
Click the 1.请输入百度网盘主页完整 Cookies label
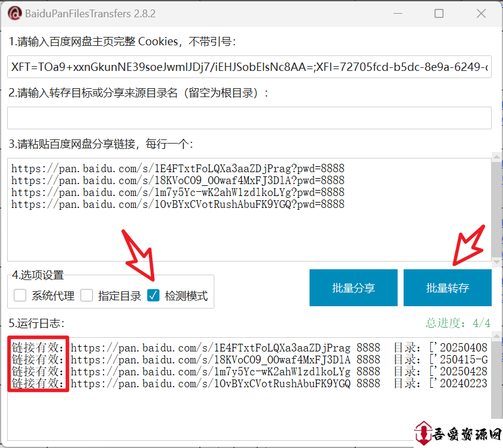coord(122,42)
